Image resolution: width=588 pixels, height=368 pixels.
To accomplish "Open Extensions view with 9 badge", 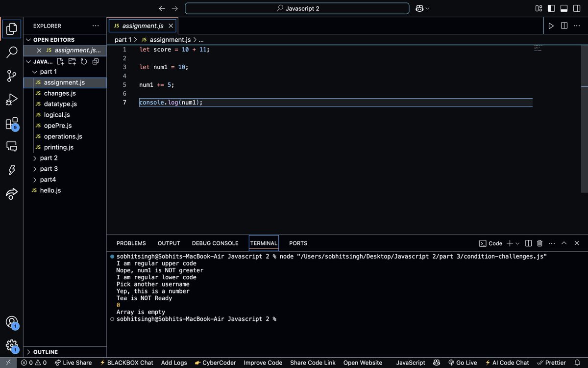I will tap(12, 123).
